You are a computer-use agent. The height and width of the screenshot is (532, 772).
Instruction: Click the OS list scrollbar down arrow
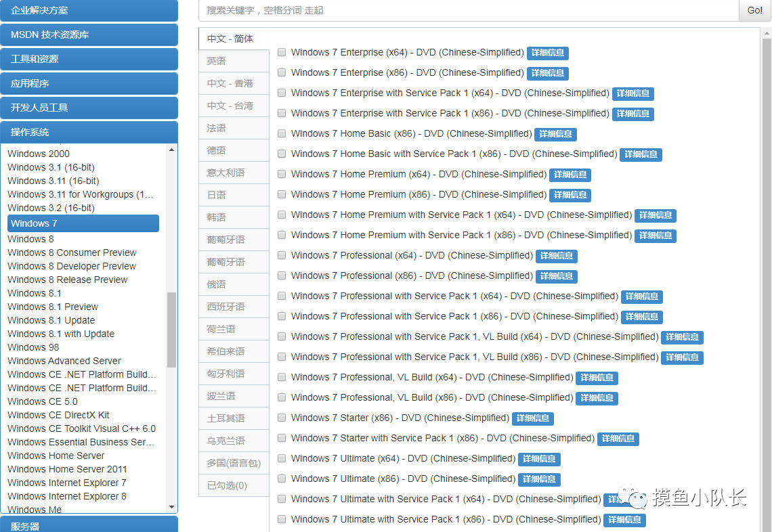point(171,507)
